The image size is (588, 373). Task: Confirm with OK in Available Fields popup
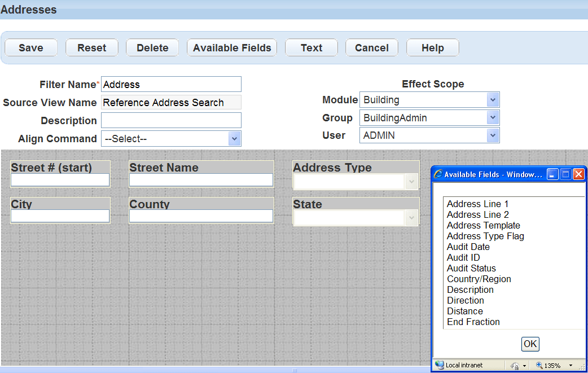[x=530, y=344]
